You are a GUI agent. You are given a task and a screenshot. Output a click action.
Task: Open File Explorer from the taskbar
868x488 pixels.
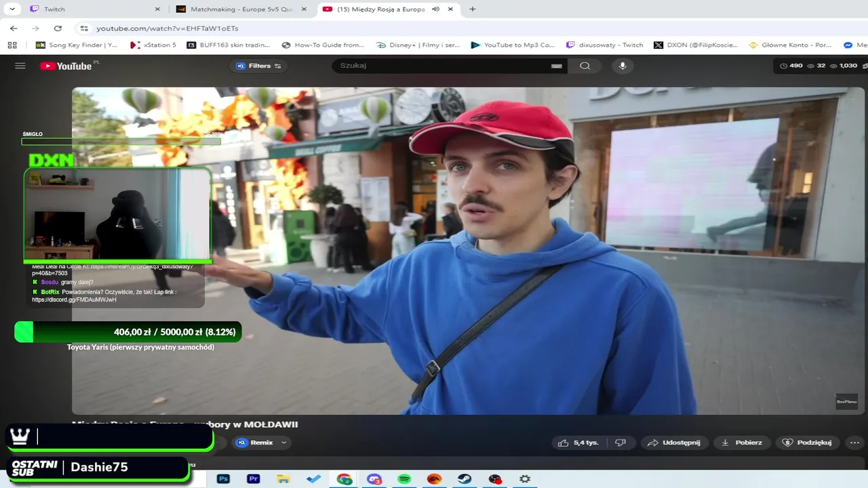[x=283, y=479]
